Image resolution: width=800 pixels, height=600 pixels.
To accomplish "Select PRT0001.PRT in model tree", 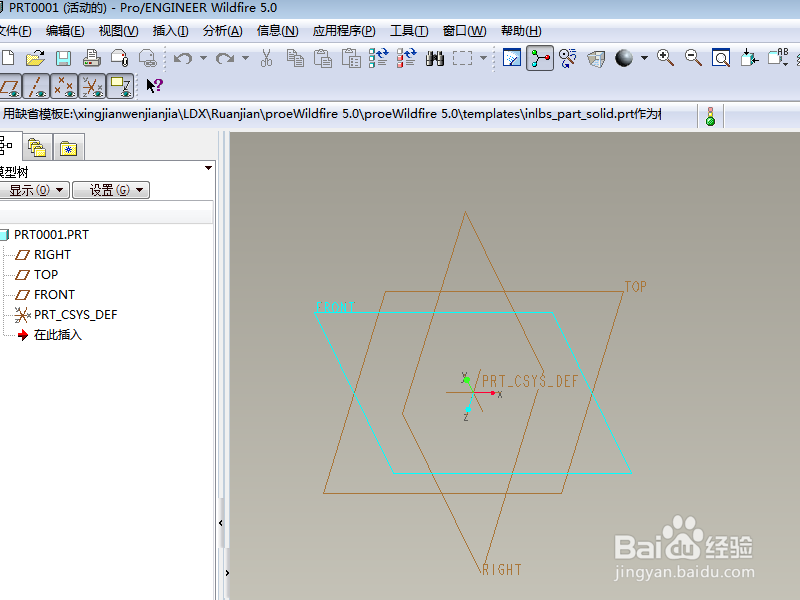I will (51, 235).
